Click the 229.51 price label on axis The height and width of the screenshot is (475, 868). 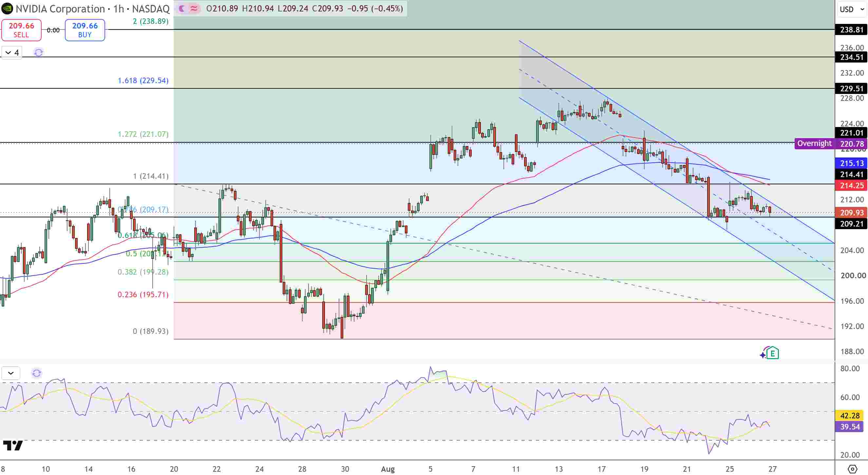[851, 89]
